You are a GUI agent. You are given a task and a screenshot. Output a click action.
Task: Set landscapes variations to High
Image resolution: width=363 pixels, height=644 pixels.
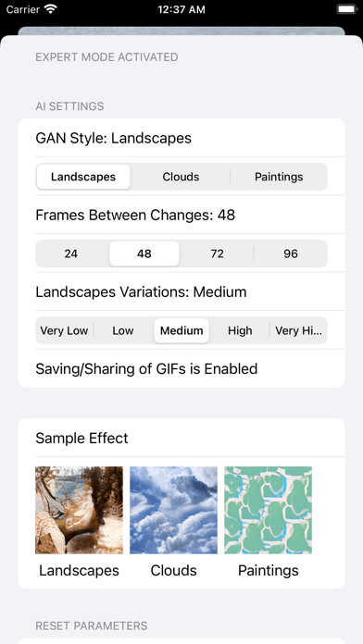[240, 330]
